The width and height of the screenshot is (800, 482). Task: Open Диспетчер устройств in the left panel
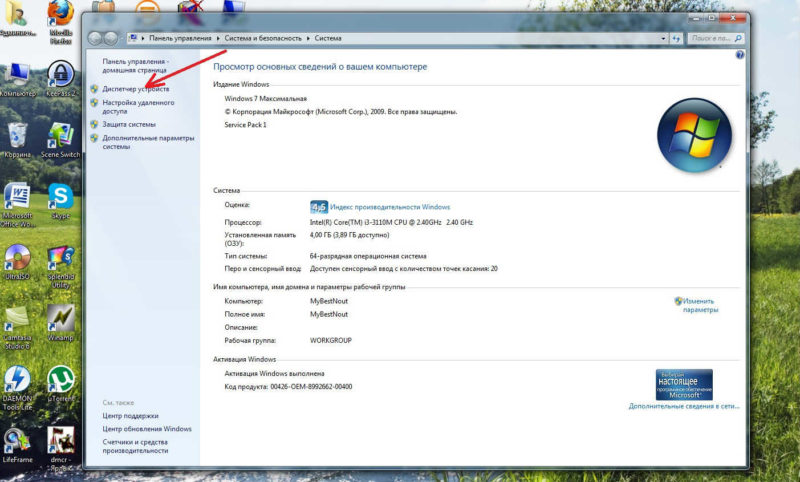(x=135, y=89)
